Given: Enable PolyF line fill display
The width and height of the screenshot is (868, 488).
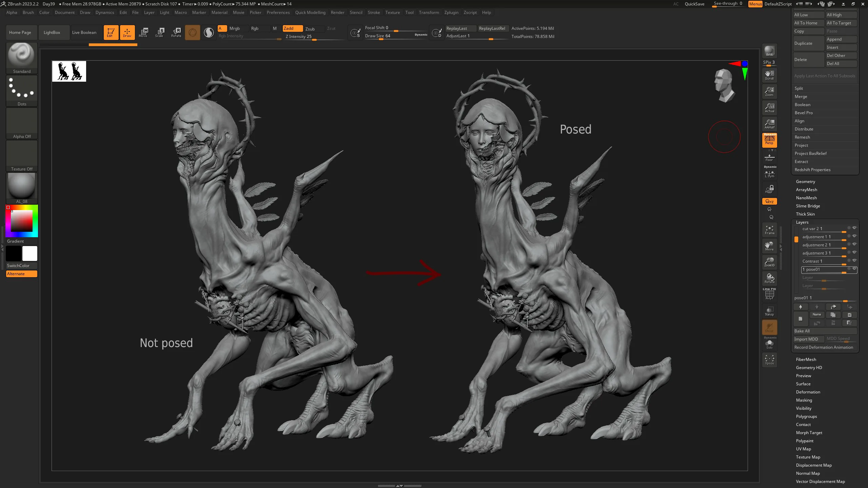Looking at the screenshot, I should click(769, 294).
